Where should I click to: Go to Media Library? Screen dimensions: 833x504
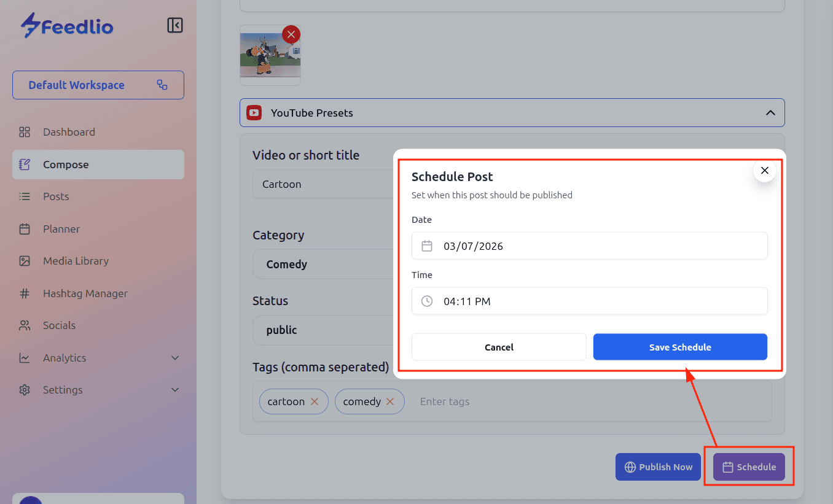tap(76, 261)
